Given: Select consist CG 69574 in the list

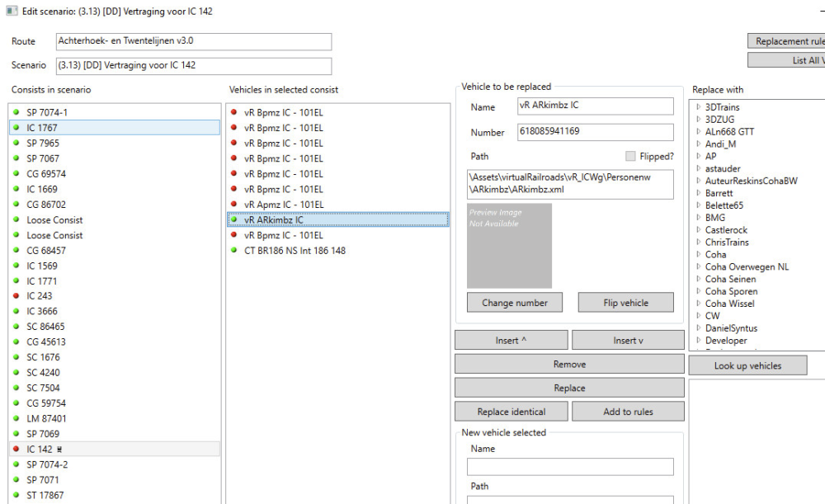Looking at the screenshot, I should click(46, 174).
